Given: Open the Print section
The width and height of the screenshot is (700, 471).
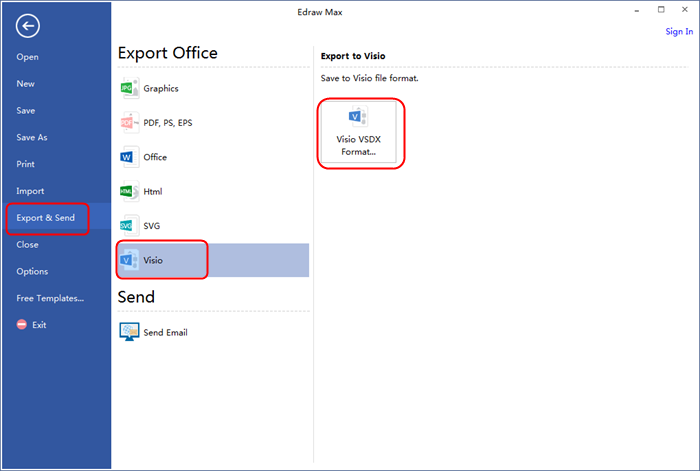Looking at the screenshot, I should (x=25, y=164).
